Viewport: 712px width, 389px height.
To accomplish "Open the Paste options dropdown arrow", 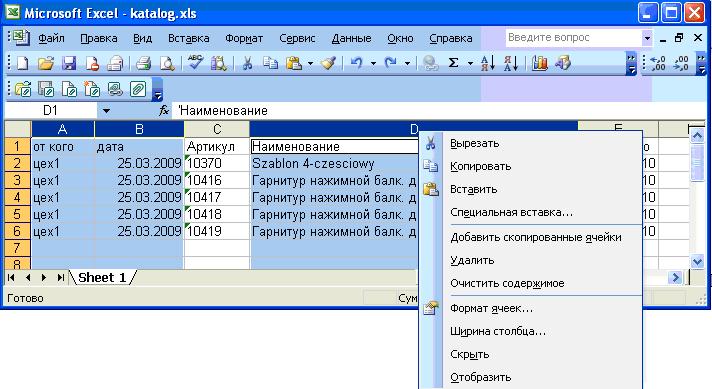I will coord(311,64).
